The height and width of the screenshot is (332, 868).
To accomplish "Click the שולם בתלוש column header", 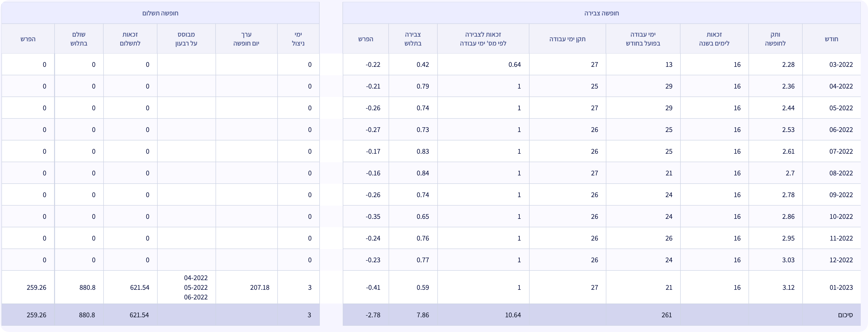I will click(x=79, y=39).
